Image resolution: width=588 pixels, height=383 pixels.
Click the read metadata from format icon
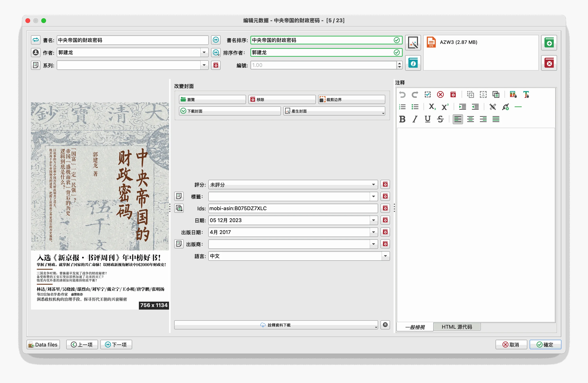(413, 63)
